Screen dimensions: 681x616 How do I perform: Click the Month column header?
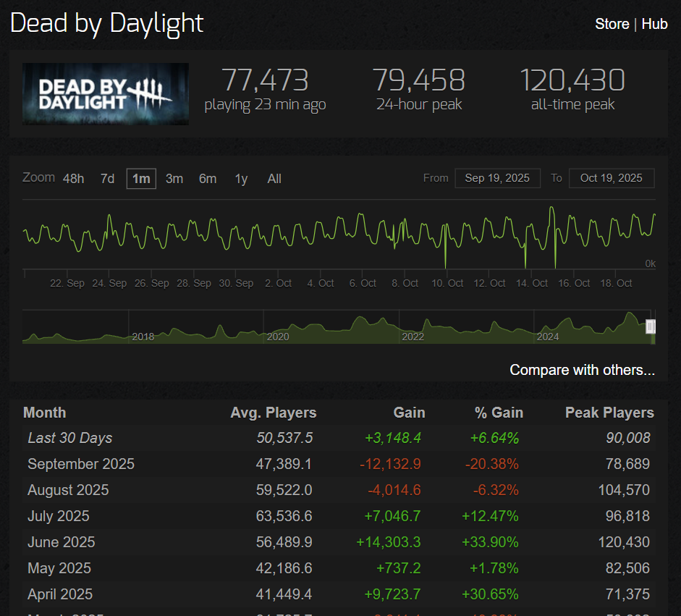pyautogui.click(x=45, y=413)
